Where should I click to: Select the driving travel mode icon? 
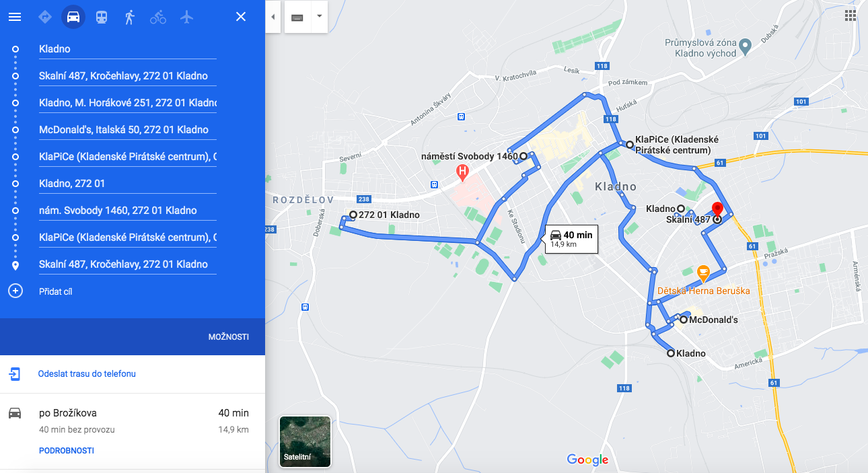click(73, 17)
